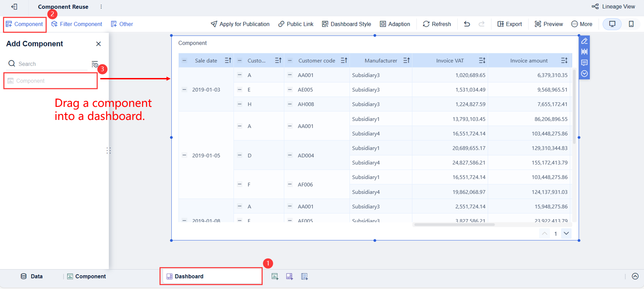644x289 pixels.
Task: Sort by Sale date column
Action: (228, 60)
